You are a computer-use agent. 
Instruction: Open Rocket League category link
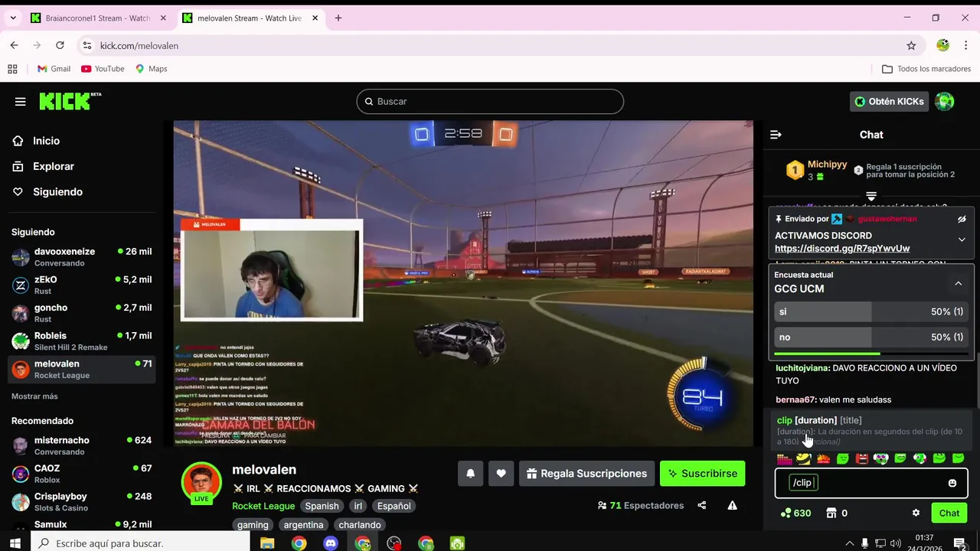[x=263, y=506]
